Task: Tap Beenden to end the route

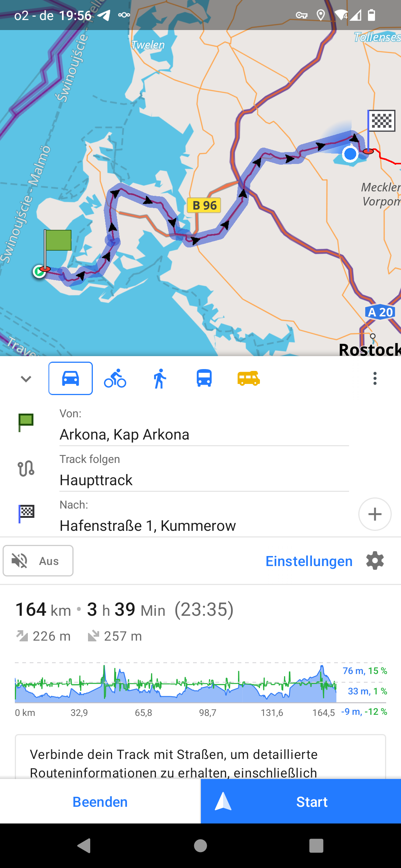Action: pyautogui.click(x=100, y=802)
